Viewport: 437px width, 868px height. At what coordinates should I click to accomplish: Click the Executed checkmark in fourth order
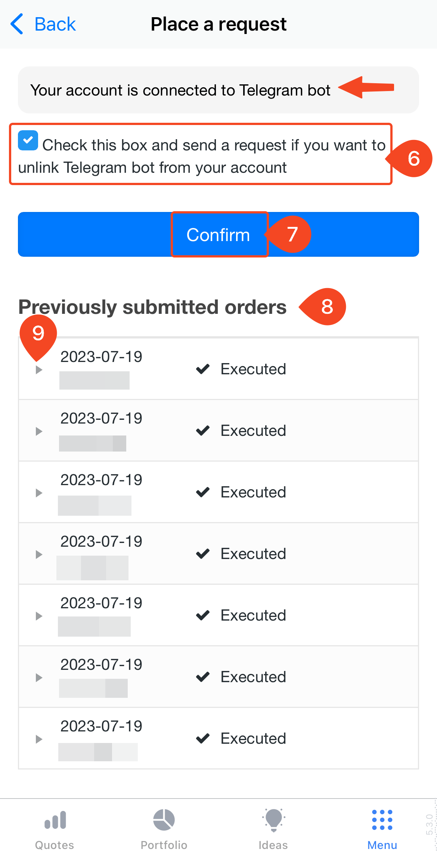pyautogui.click(x=203, y=554)
